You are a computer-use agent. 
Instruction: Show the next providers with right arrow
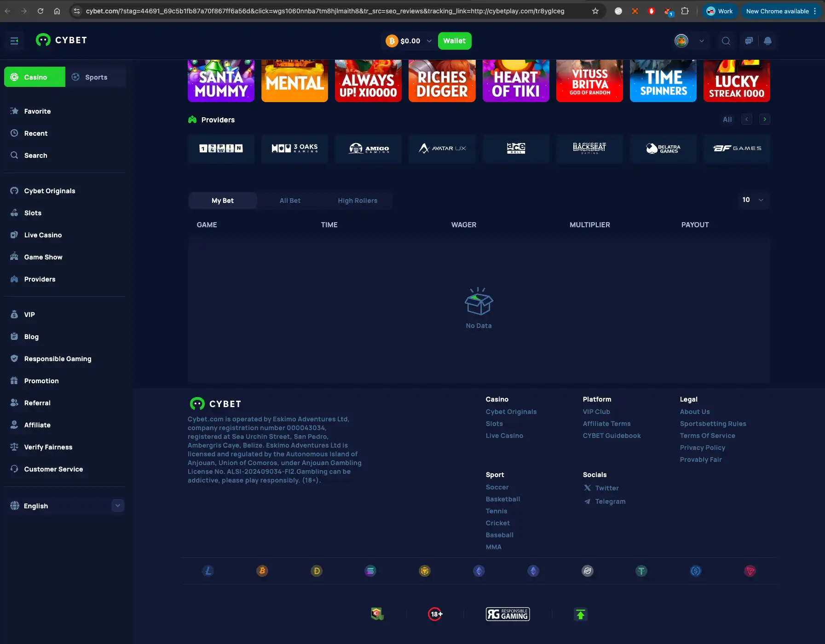765,119
